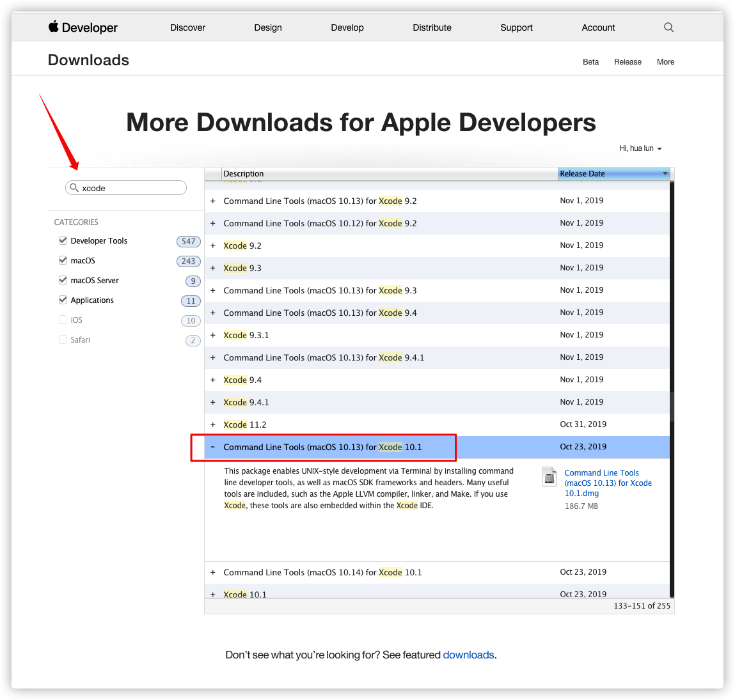This screenshot has width=735, height=700.
Task: Collapse Command Line Tools (macOS 10.13) for Xcode 10.1
Action: (x=213, y=447)
